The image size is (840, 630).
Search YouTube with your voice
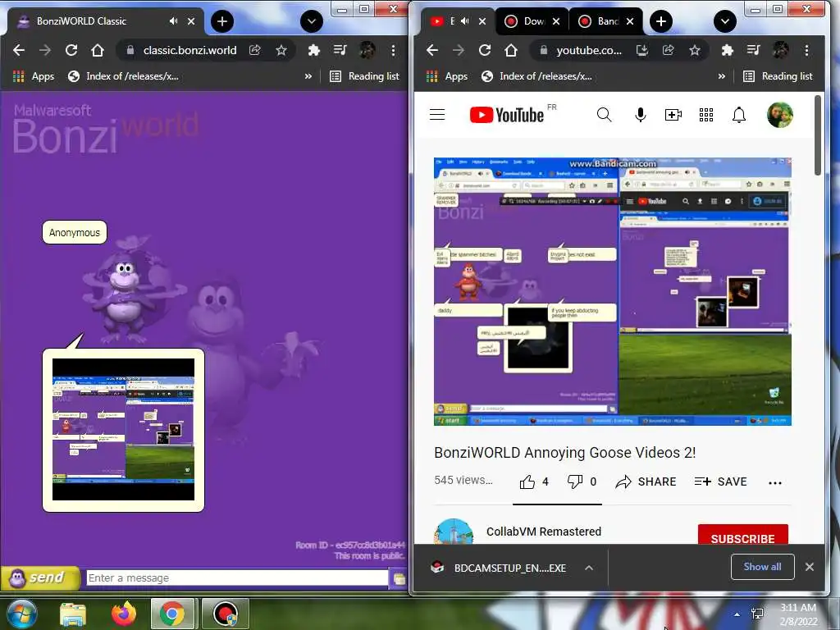[640, 114]
